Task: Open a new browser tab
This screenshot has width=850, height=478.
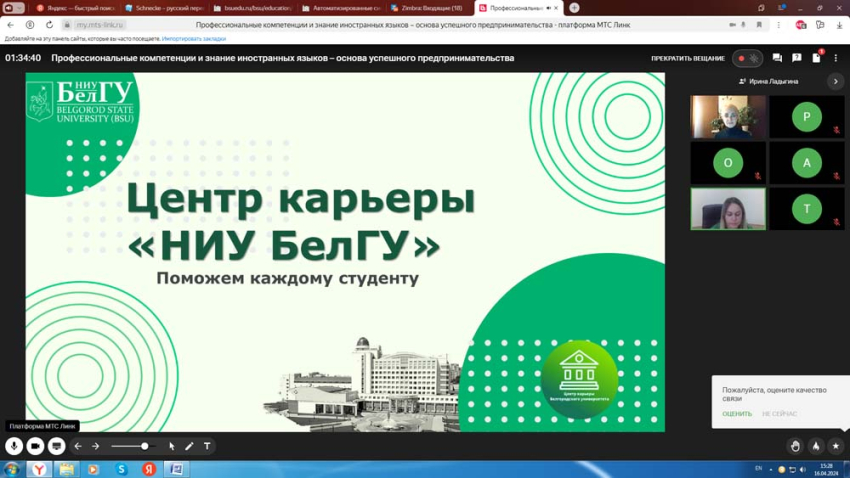Action: [x=574, y=8]
